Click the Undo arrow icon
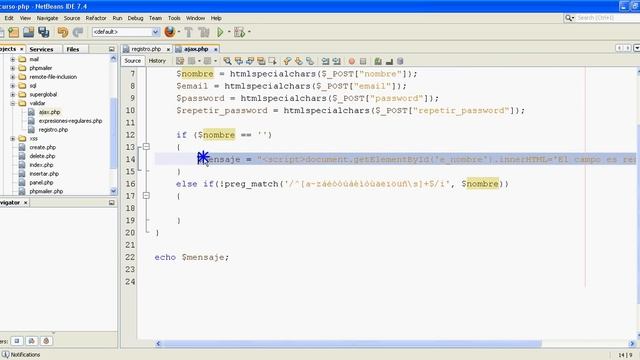The image size is (640, 360). pyautogui.click(x=62, y=32)
